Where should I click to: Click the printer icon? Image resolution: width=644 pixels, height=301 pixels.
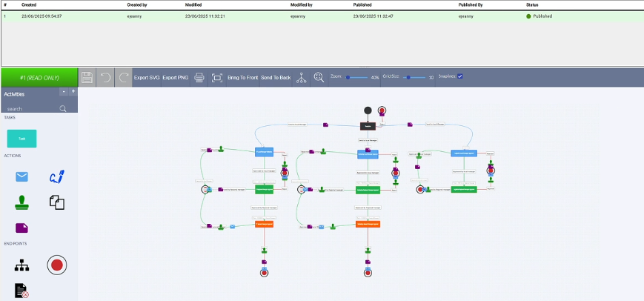click(x=199, y=77)
